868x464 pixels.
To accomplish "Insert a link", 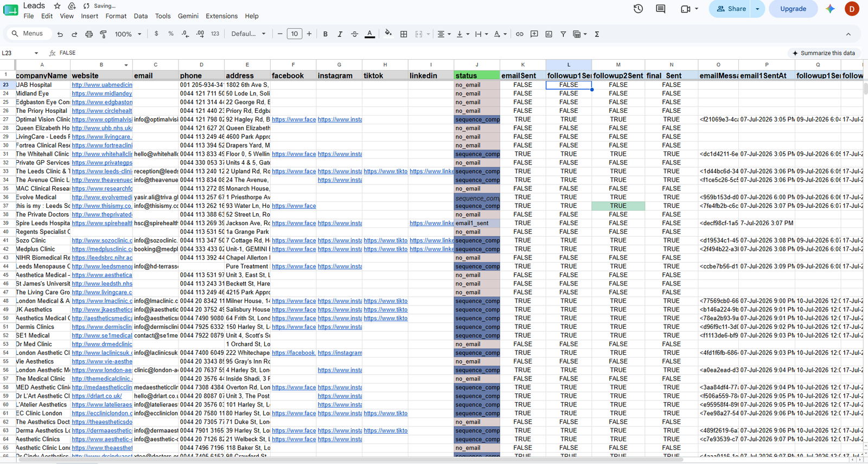I will coord(520,34).
